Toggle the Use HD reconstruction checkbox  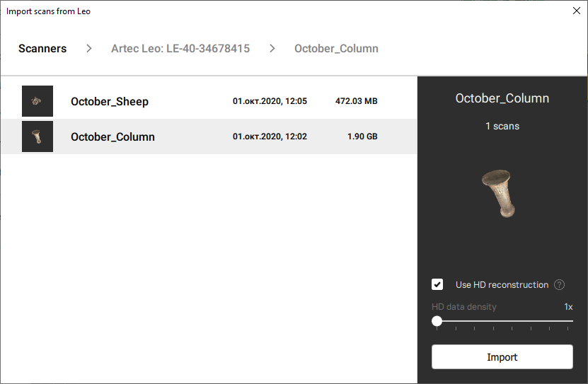[x=438, y=284]
